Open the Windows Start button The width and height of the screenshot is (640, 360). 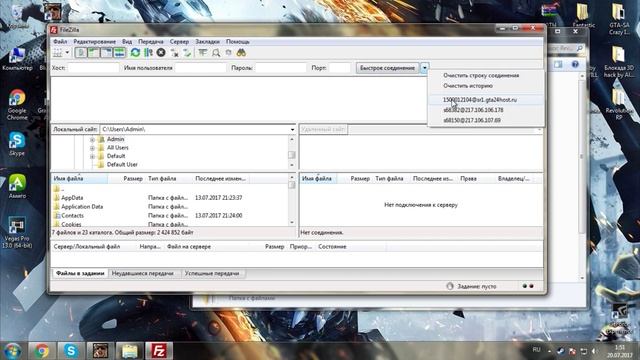click(13, 351)
